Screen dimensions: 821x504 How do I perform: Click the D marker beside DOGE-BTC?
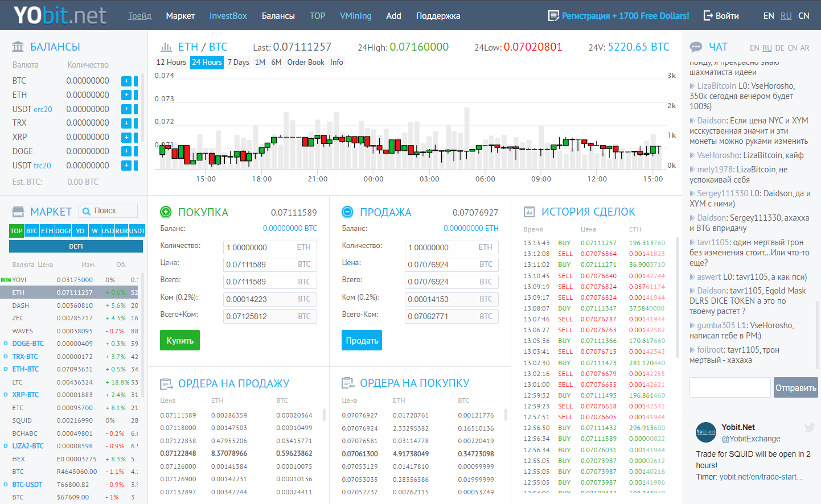click(6, 344)
